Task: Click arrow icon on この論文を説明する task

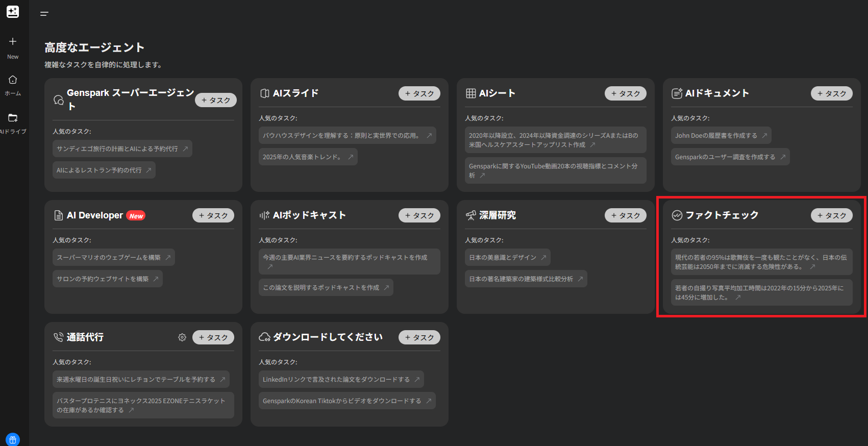Action: click(x=387, y=287)
